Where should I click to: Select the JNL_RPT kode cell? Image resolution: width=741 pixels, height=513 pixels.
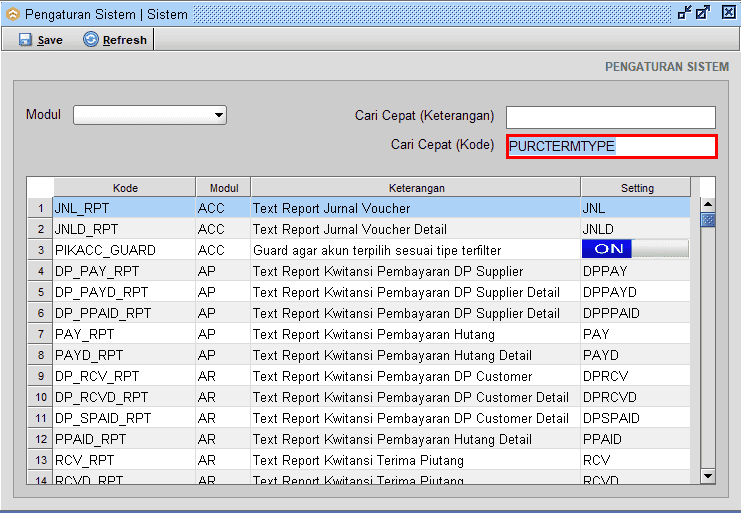click(124, 208)
